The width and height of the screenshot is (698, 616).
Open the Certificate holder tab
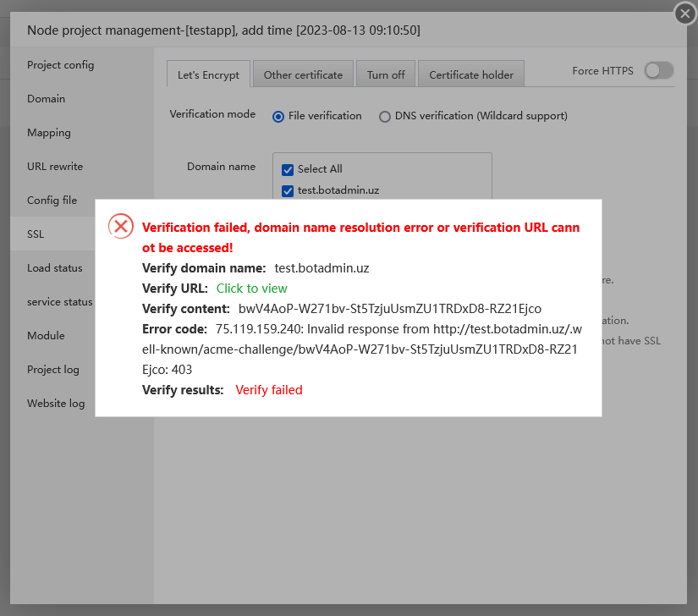coord(471,74)
